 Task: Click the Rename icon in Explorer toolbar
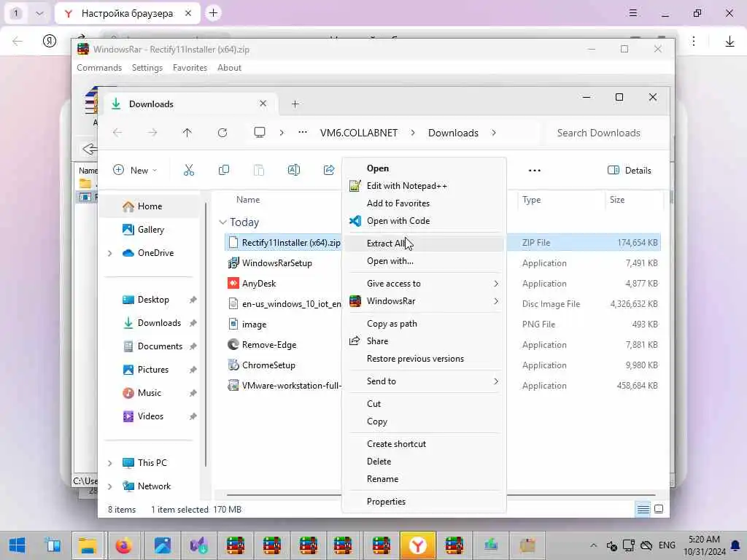pyautogui.click(x=293, y=170)
